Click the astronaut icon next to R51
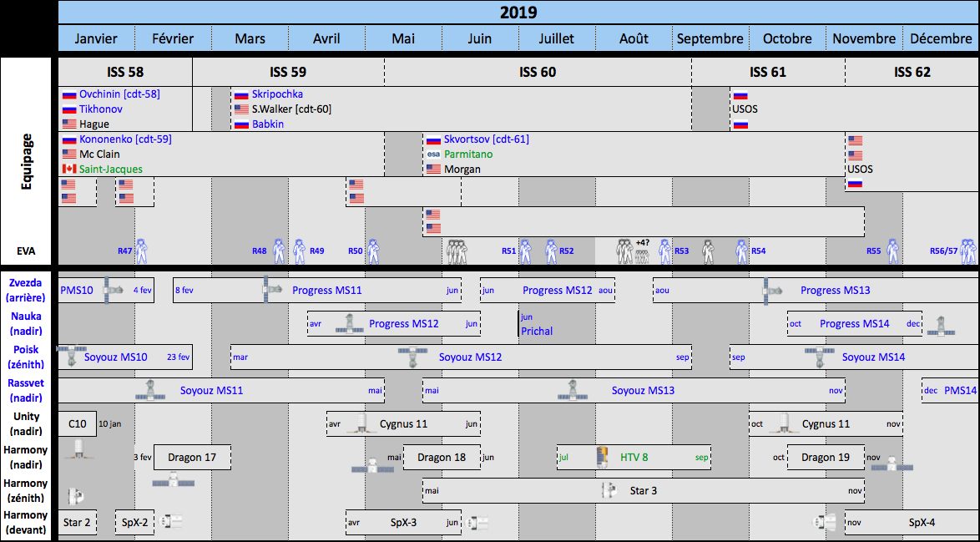Image resolution: width=980 pixels, height=542 pixels. pos(526,251)
